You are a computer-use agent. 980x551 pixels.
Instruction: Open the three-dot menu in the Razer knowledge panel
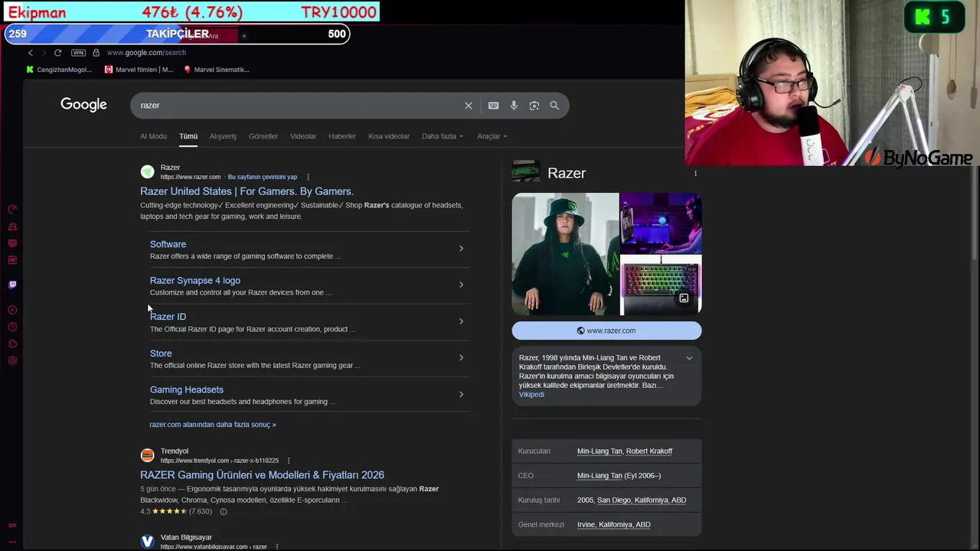click(x=695, y=174)
